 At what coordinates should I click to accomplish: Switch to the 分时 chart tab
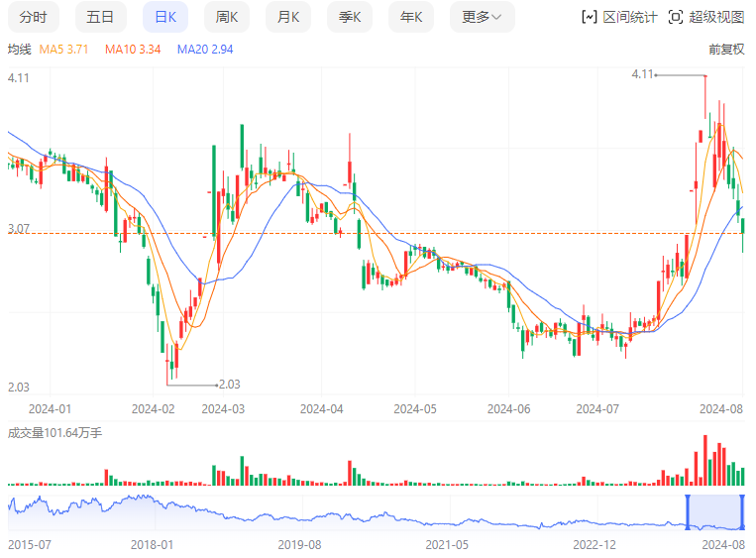(x=34, y=18)
